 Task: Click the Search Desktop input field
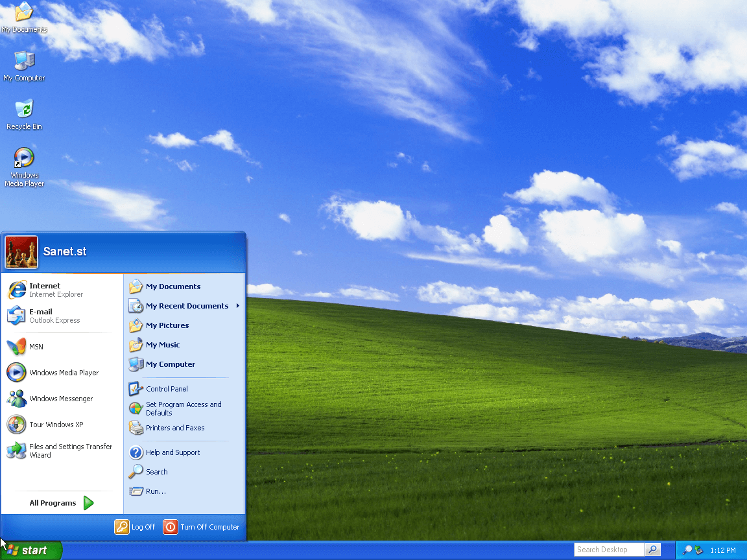(610, 550)
